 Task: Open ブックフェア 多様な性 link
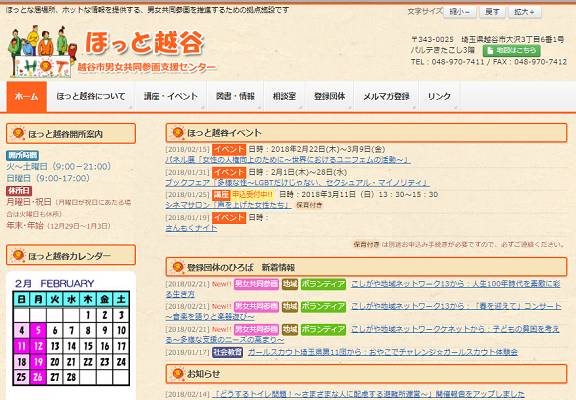[x=297, y=183]
